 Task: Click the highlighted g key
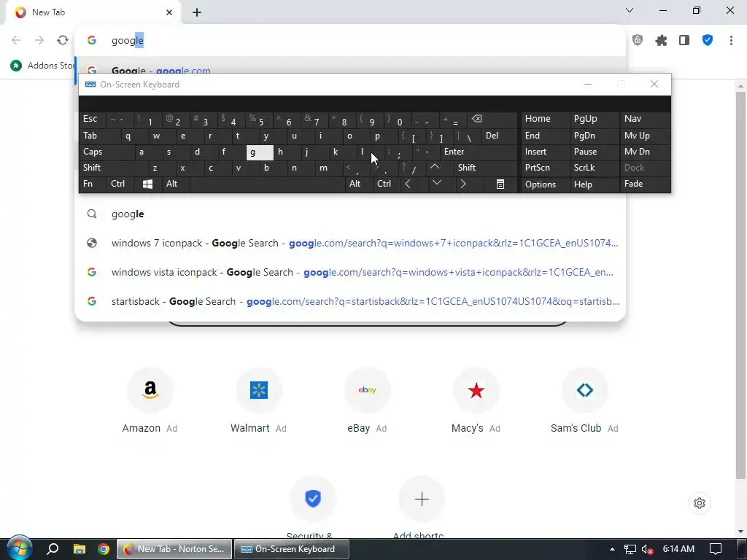pyautogui.click(x=260, y=152)
